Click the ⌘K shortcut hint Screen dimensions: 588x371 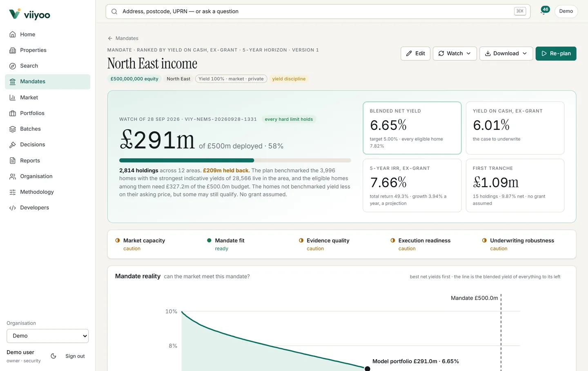pyautogui.click(x=520, y=11)
